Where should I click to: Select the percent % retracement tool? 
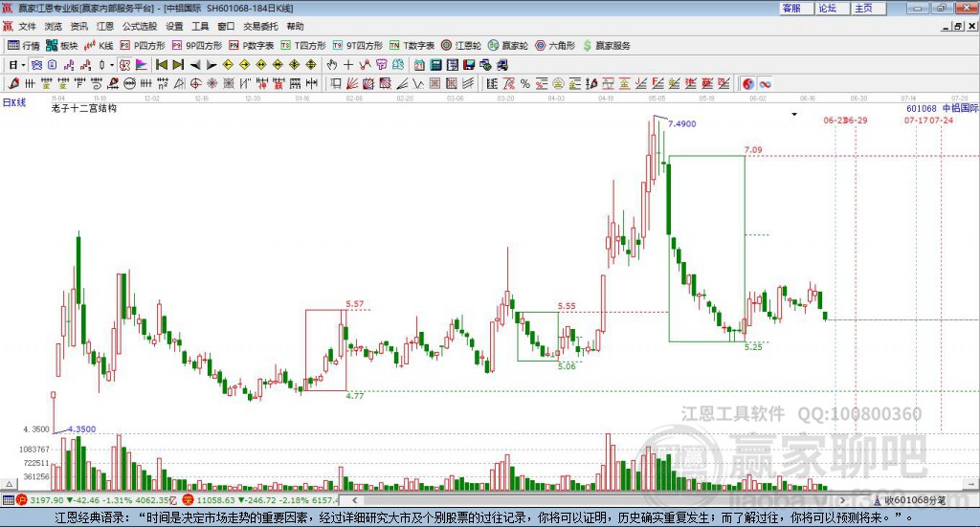[525, 83]
